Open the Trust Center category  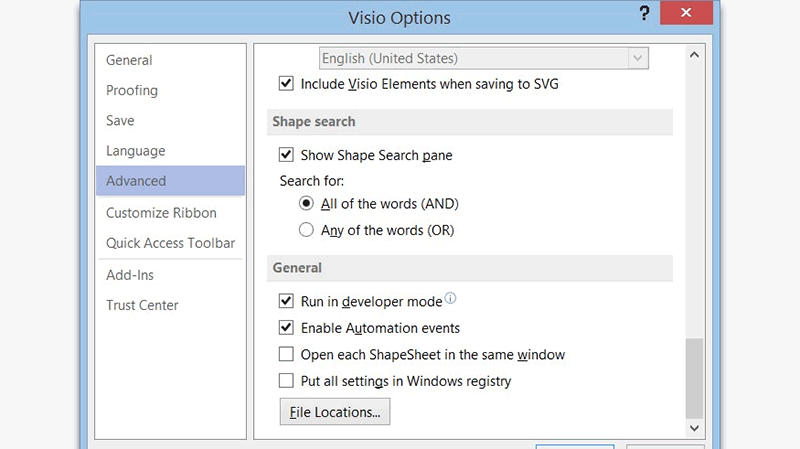[x=170, y=305]
